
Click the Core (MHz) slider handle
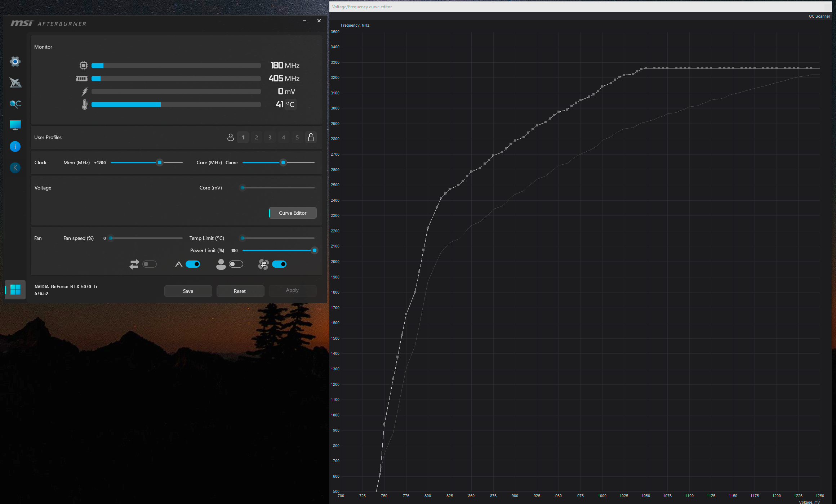(x=283, y=162)
